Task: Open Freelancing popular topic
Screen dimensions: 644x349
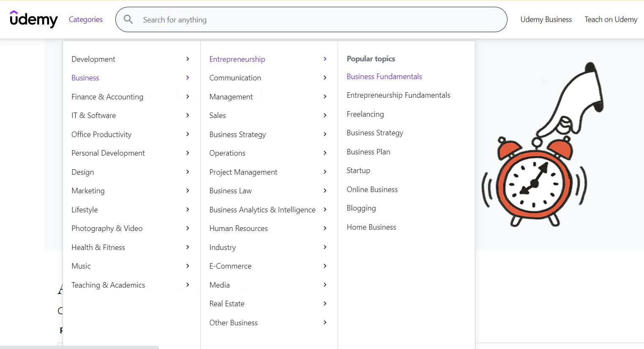Action: (365, 114)
